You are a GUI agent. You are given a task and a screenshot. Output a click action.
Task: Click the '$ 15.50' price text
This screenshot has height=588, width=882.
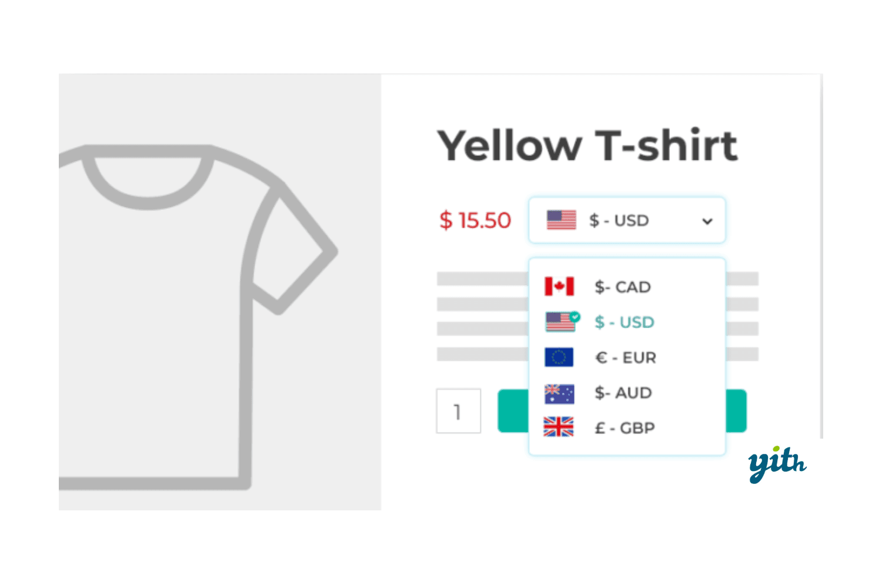coord(475,220)
